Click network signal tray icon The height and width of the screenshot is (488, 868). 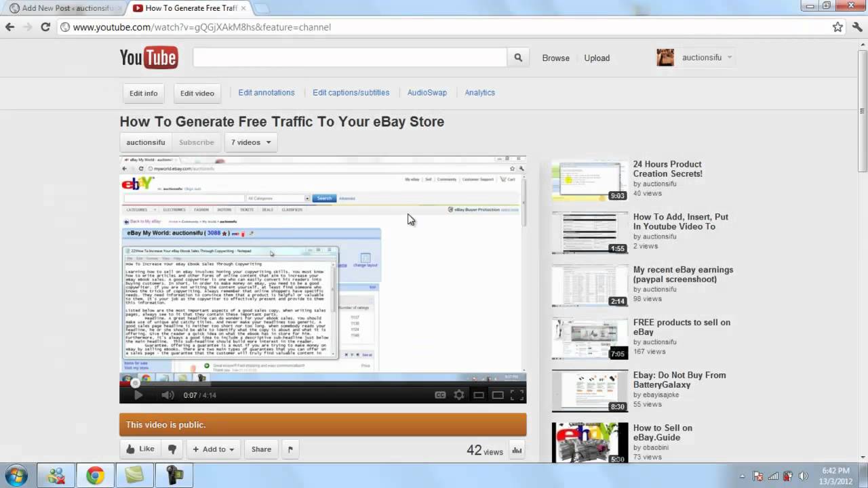773,476
